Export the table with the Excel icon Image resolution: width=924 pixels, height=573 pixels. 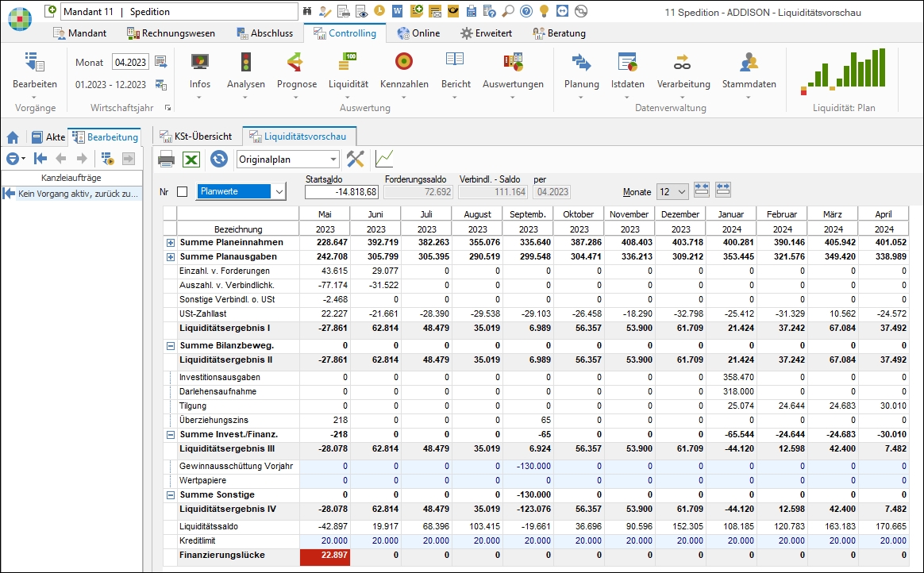(x=191, y=160)
